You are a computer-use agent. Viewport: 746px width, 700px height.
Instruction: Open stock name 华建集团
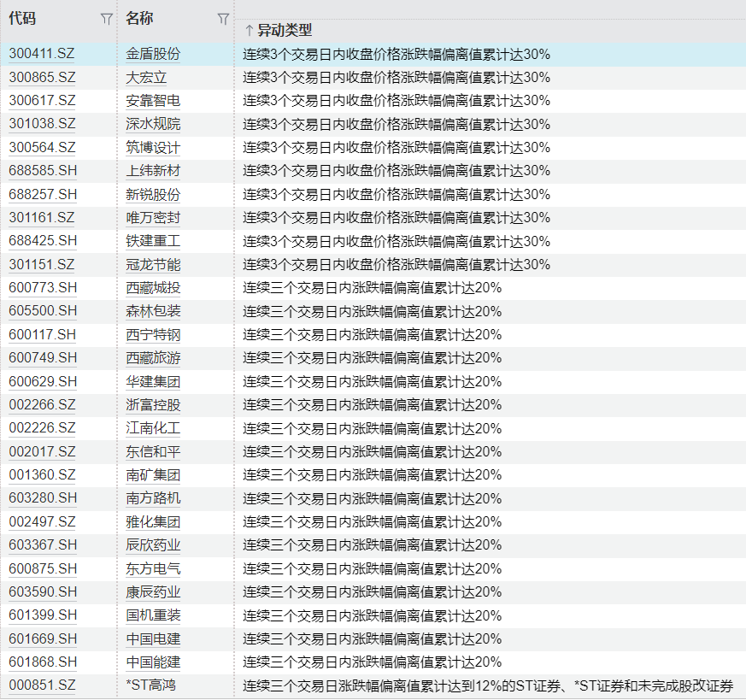click(x=153, y=381)
